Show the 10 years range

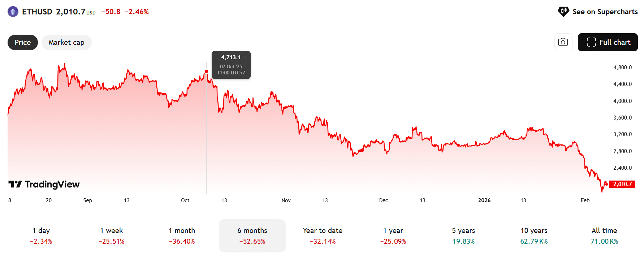tap(534, 235)
